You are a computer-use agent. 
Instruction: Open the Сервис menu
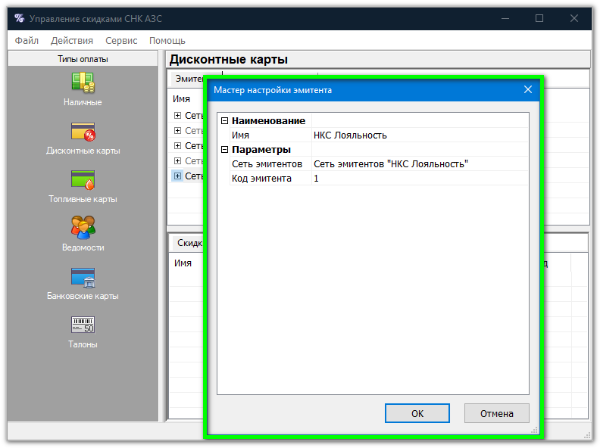[x=121, y=41]
